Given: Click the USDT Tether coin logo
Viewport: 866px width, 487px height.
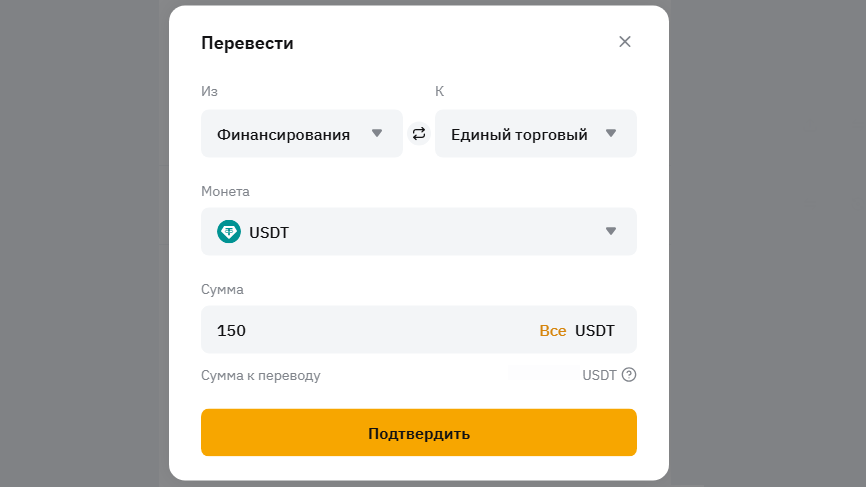Looking at the screenshot, I should (x=229, y=232).
